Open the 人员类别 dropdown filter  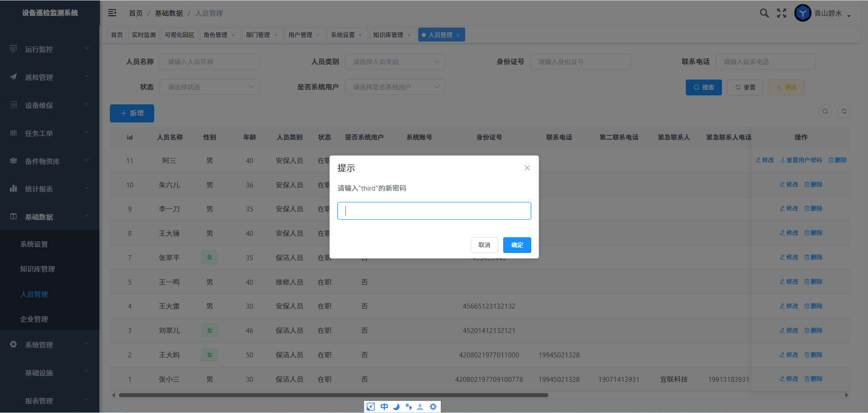395,62
